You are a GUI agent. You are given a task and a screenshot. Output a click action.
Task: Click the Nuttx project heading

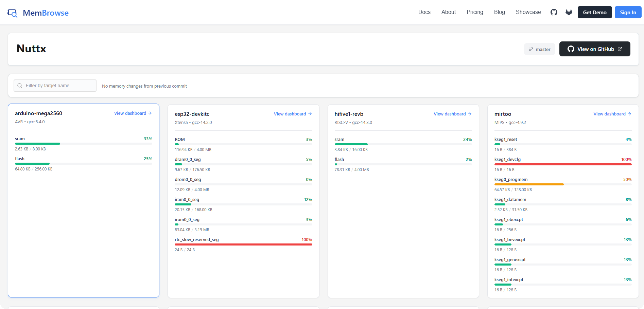point(31,49)
